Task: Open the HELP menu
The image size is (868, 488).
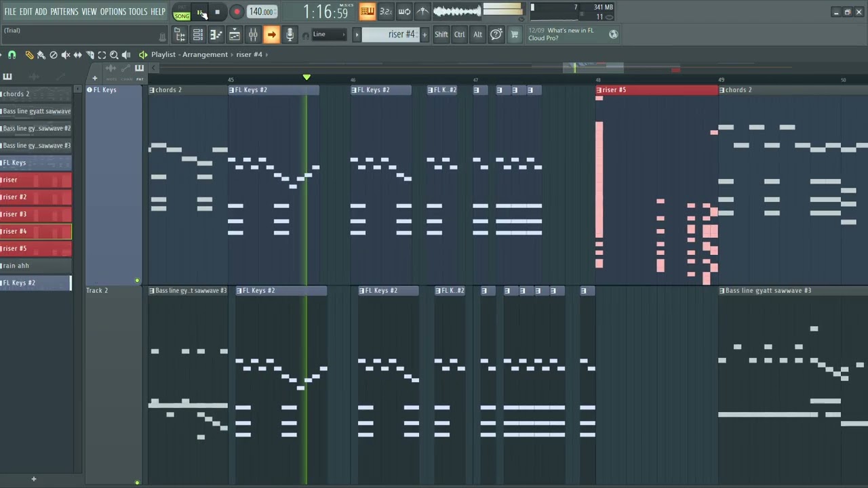Action: click(x=158, y=12)
